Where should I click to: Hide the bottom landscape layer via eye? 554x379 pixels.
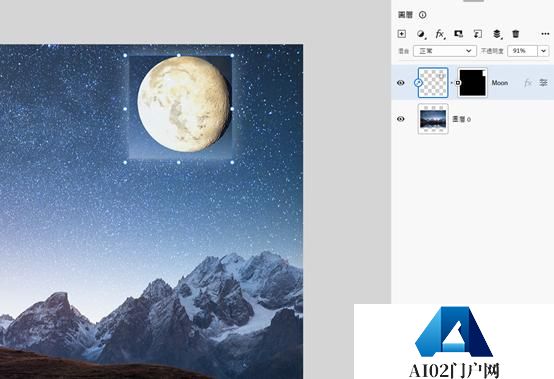(x=401, y=119)
